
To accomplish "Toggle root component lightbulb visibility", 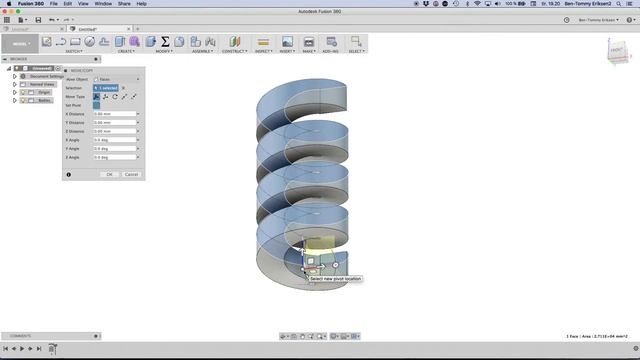I will tap(17, 68).
